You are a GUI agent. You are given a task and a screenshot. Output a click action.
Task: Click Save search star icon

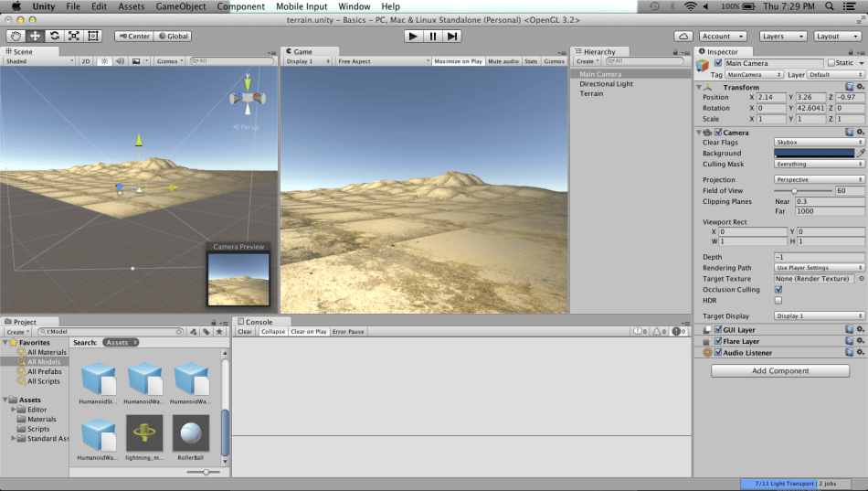[x=219, y=331]
